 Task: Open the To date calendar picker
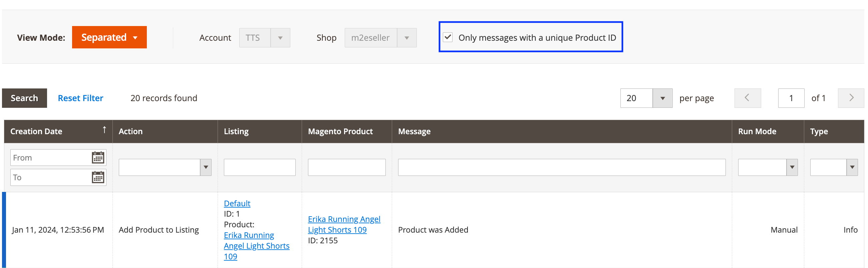coord(98,177)
